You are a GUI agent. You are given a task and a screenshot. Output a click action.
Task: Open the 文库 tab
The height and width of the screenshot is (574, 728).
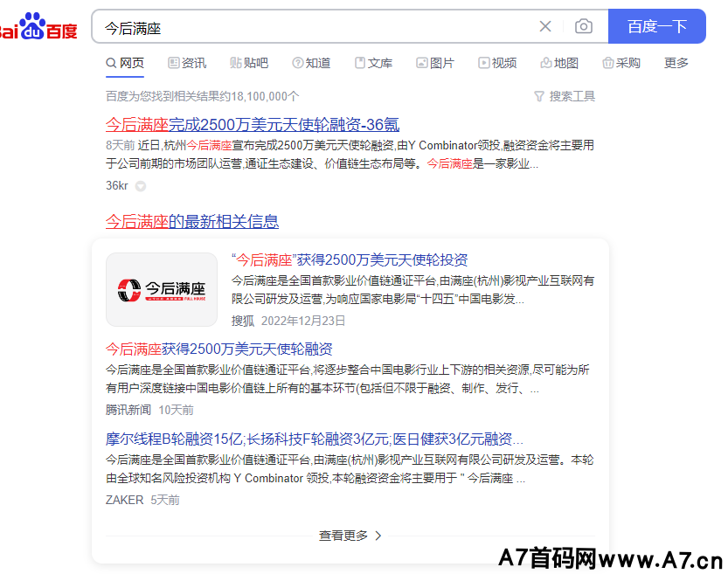(373, 63)
